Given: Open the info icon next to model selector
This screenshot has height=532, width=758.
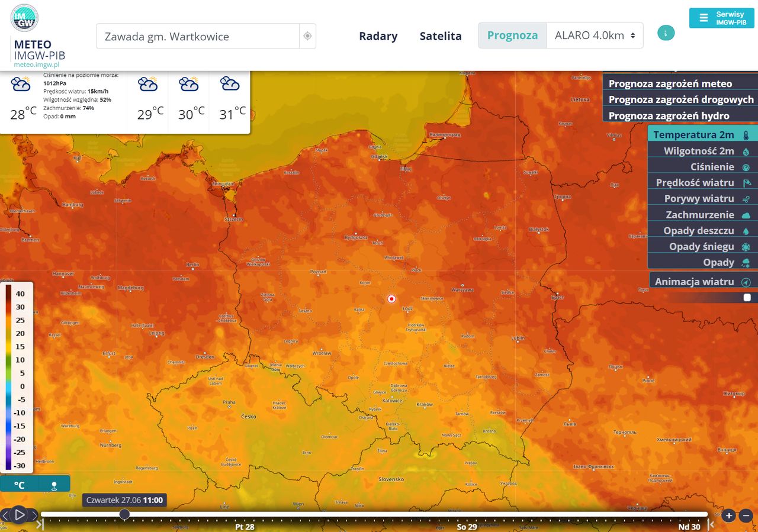Looking at the screenshot, I should pos(666,33).
